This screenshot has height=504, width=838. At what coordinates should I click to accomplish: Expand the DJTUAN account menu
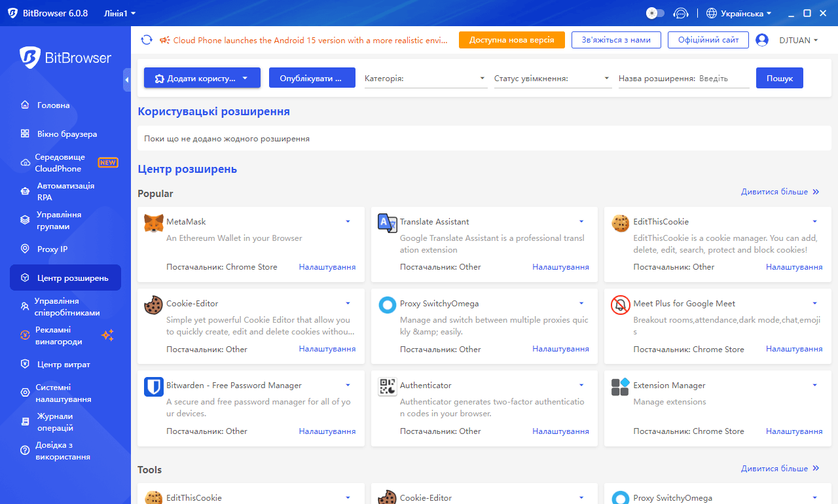pyautogui.click(x=799, y=40)
